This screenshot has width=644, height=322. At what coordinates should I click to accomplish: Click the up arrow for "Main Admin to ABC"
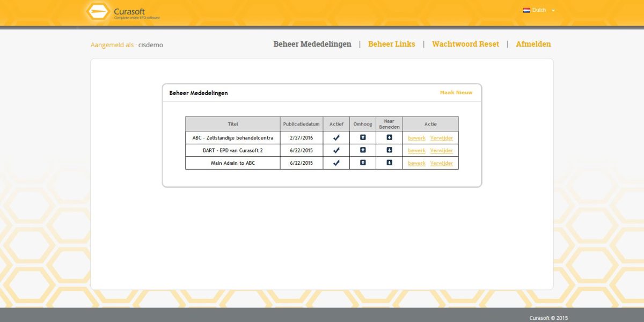pos(363,163)
